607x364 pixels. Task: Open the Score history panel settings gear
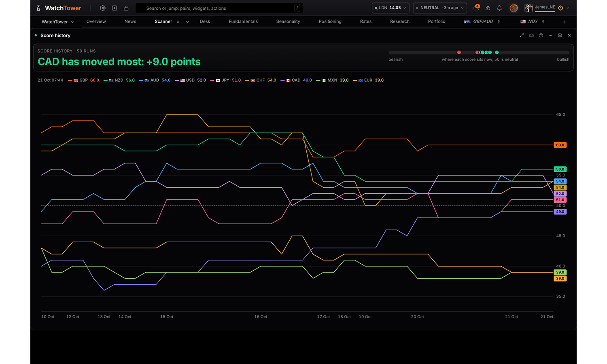(x=560, y=36)
